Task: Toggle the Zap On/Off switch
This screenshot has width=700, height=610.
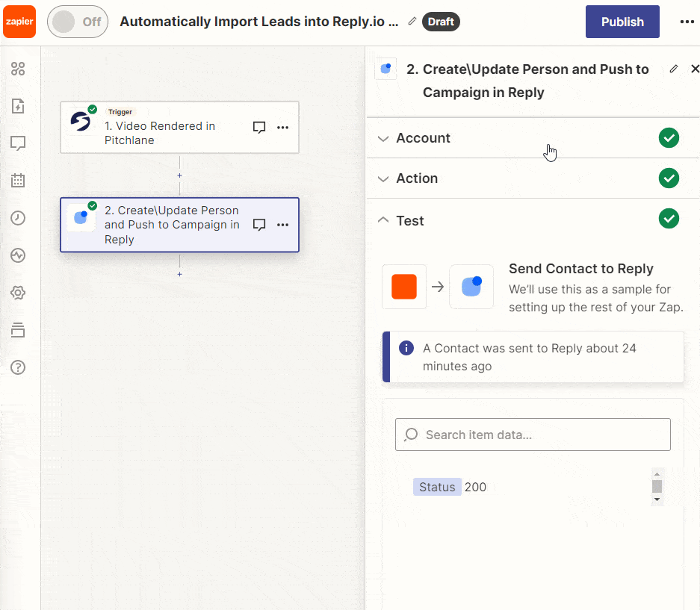Action: tap(78, 22)
